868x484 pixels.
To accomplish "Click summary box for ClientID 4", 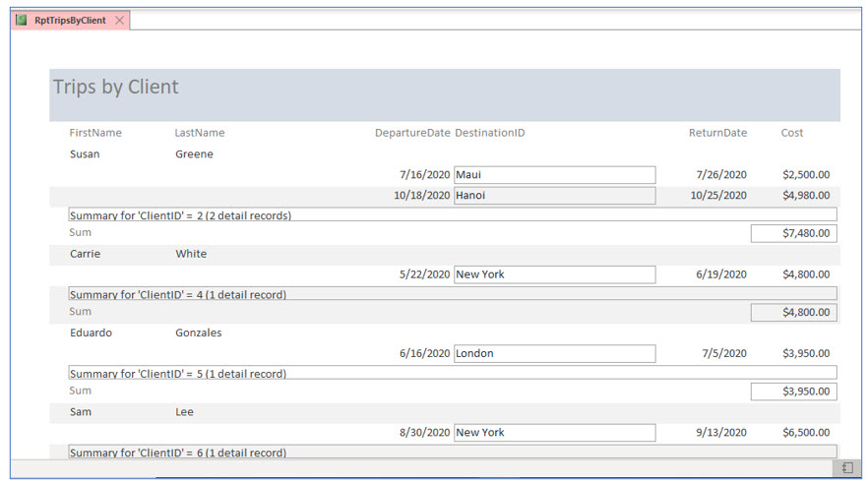I will [453, 294].
